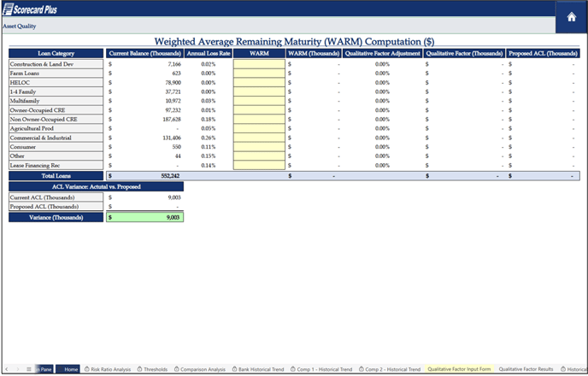Click ACL Variance: Actual vs. Proposed header
This screenshot has width=588, height=376.
[x=97, y=186]
